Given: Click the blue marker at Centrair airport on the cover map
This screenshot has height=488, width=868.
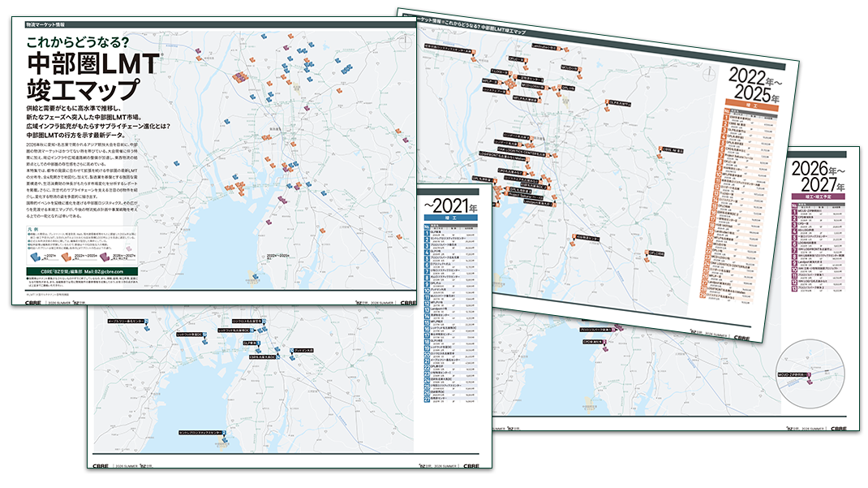Looking at the screenshot, I should tap(255, 277).
